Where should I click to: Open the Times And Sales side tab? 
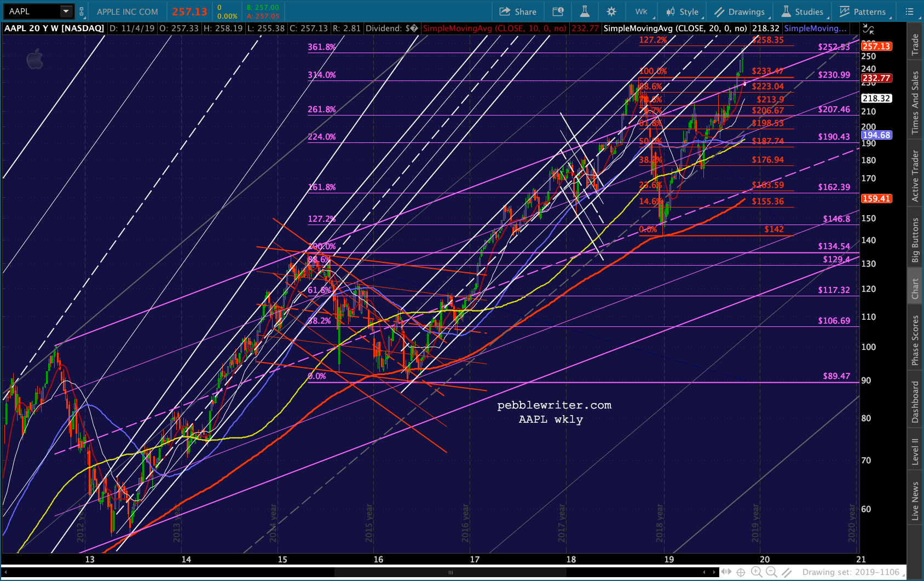coord(915,103)
